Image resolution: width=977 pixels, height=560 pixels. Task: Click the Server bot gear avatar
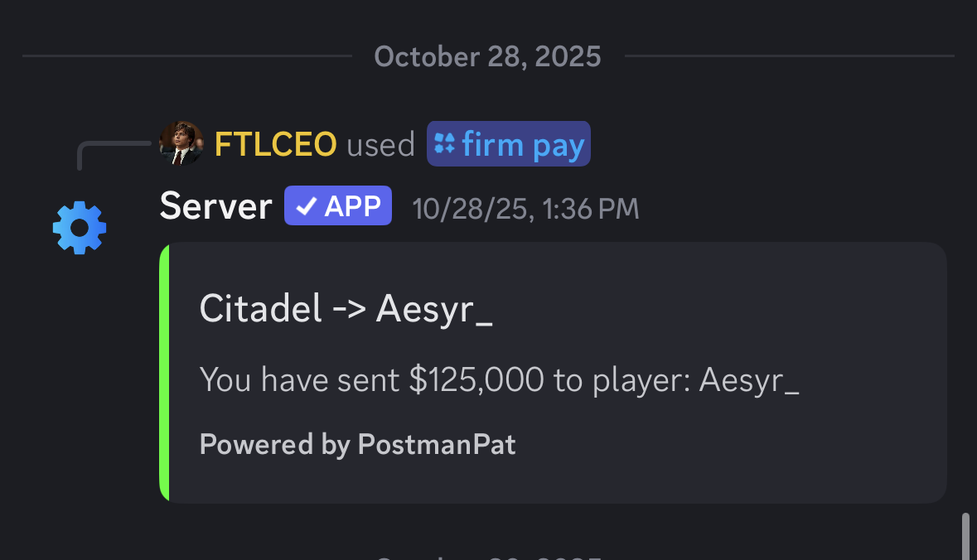click(x=80, y=228)
